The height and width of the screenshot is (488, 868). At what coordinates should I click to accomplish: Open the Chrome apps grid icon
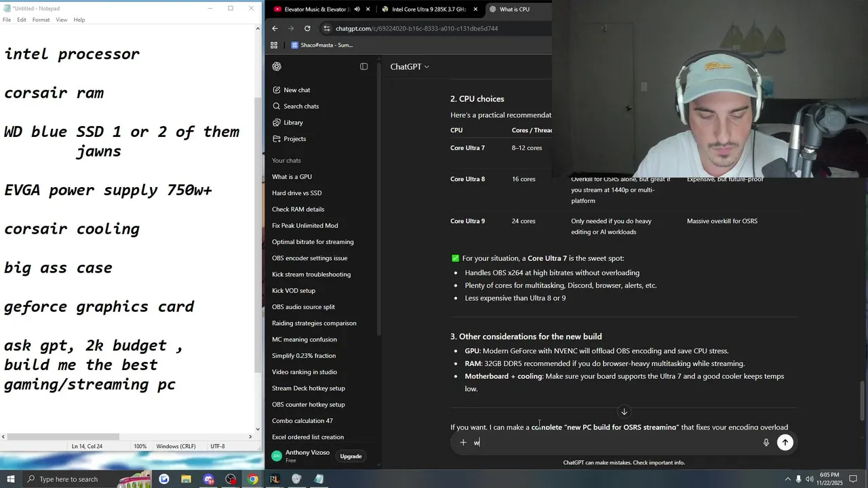tap(274, 45)
